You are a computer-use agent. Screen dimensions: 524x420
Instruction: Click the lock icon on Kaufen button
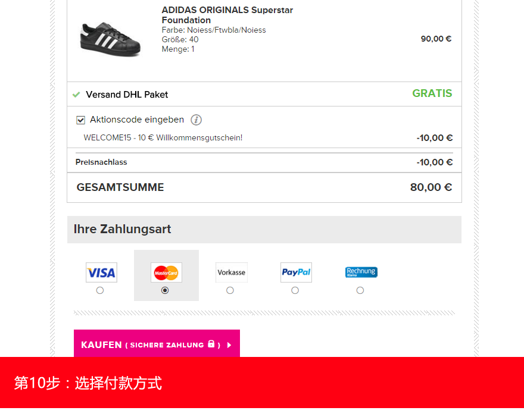click(211, 344)
